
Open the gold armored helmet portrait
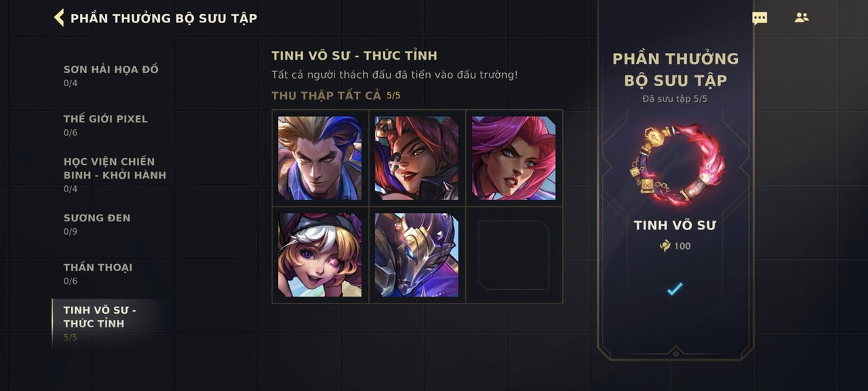pyautogui.click(x=417, y=255)
